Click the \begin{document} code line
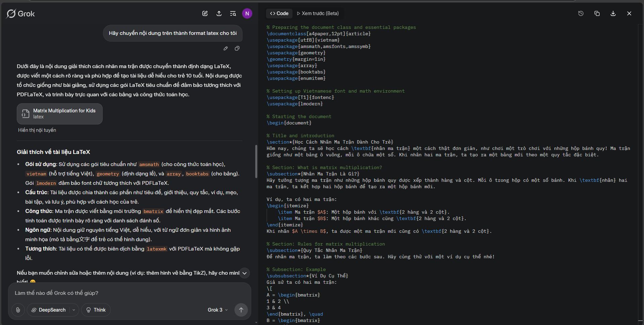Viewport: 644px width, 325px height. click(289, 123)
